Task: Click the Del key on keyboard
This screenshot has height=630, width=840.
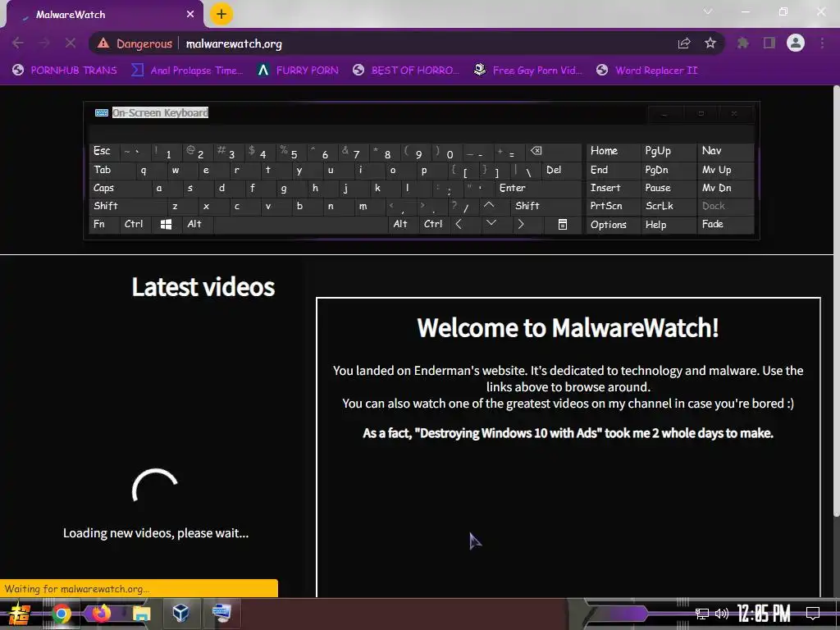Action: [561, 170]
